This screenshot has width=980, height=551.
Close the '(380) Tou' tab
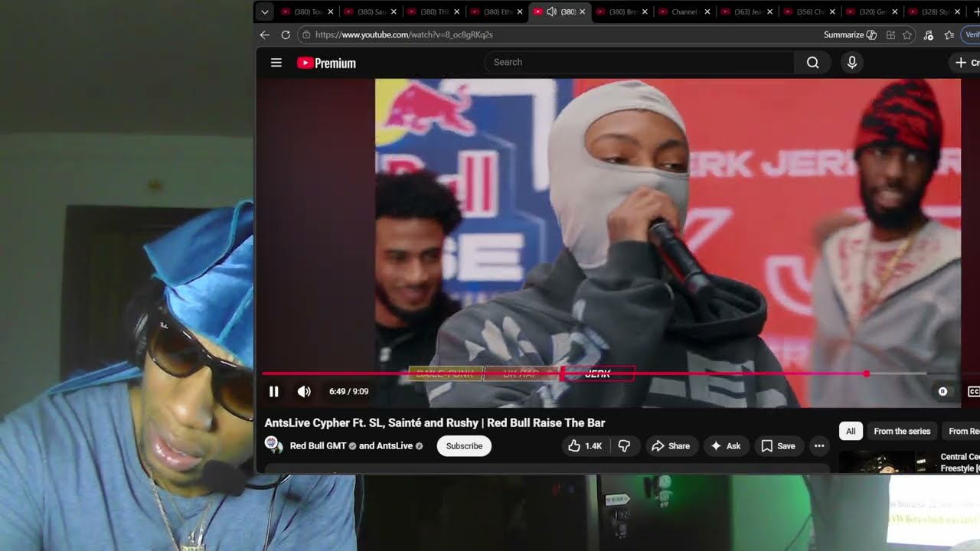(331, 11)
